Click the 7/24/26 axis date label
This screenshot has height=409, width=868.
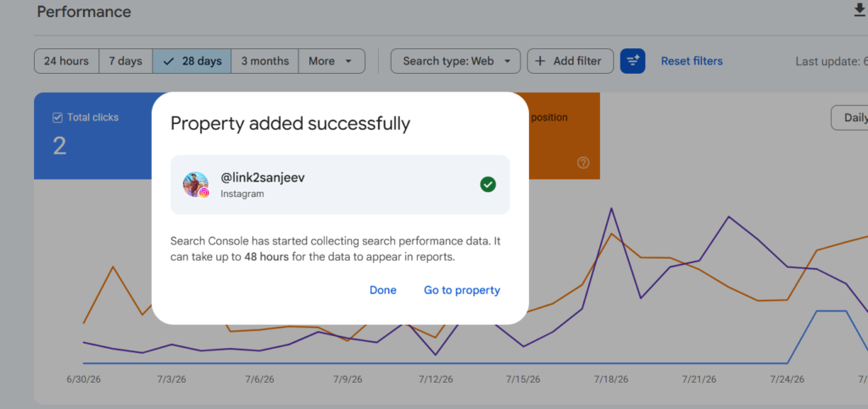tap(787, 379)
